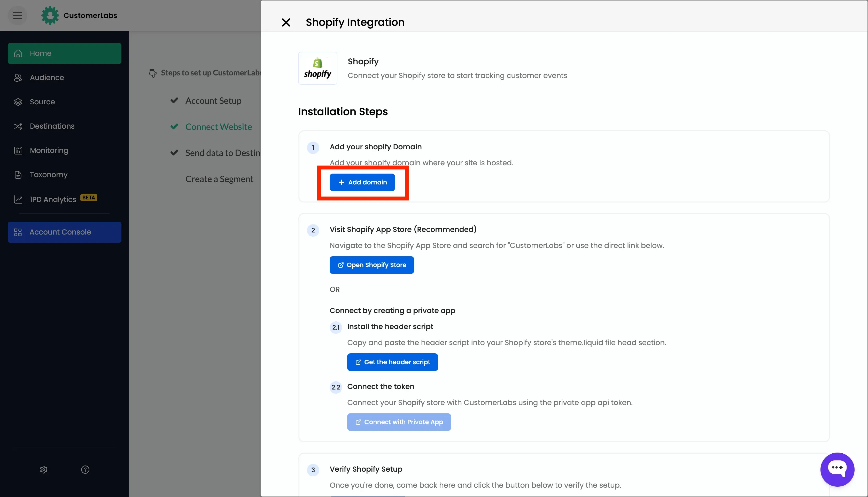868x497 pixels.
Task: Click the Installation Steps heading
Action: coord(343,112)
